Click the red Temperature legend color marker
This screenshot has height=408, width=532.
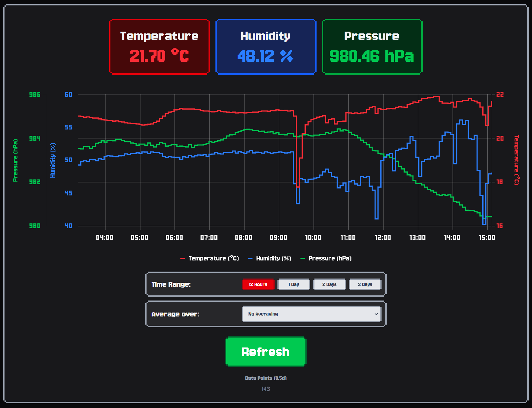click(182, 259)
